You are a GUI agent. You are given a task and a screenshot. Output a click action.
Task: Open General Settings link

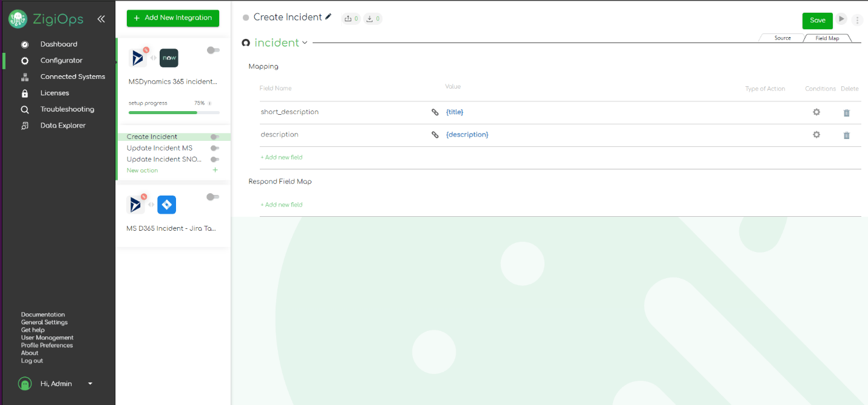[44, 322]
